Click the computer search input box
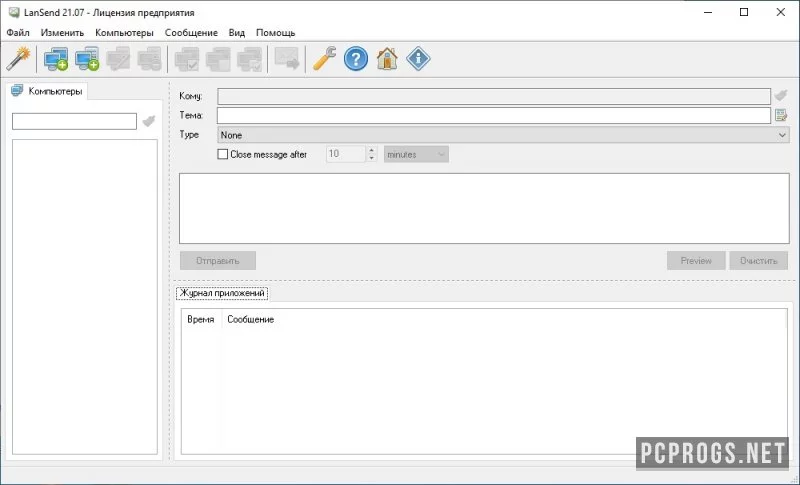 click(74, 121)
